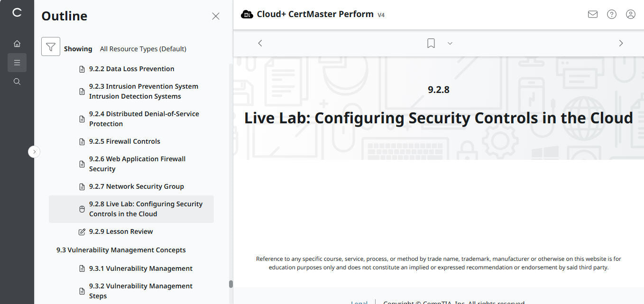This screenshot has height=304, width=644.
Task: Click the home icon in sidebar
Action: coord(17,44)
